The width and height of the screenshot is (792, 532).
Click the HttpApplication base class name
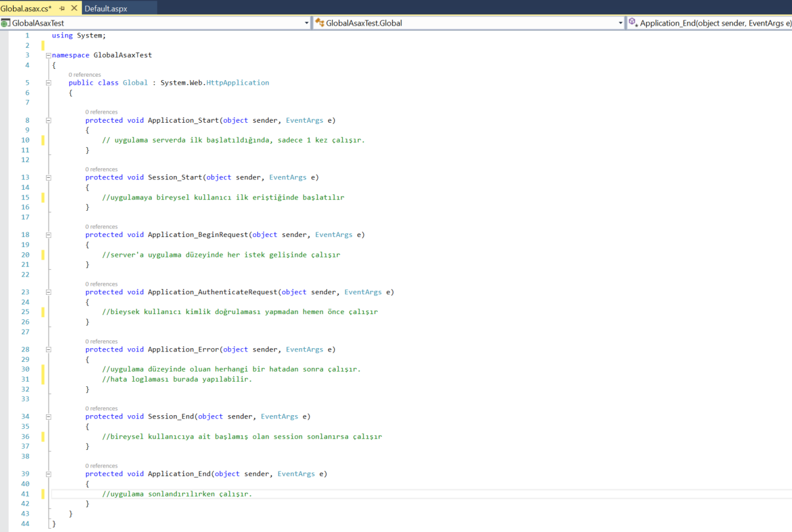[238, 83]
